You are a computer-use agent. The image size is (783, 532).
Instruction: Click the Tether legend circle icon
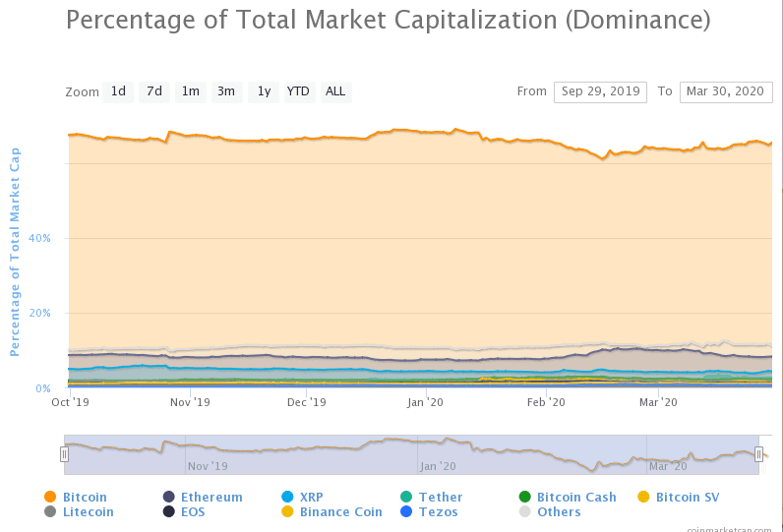click(406, 497)
